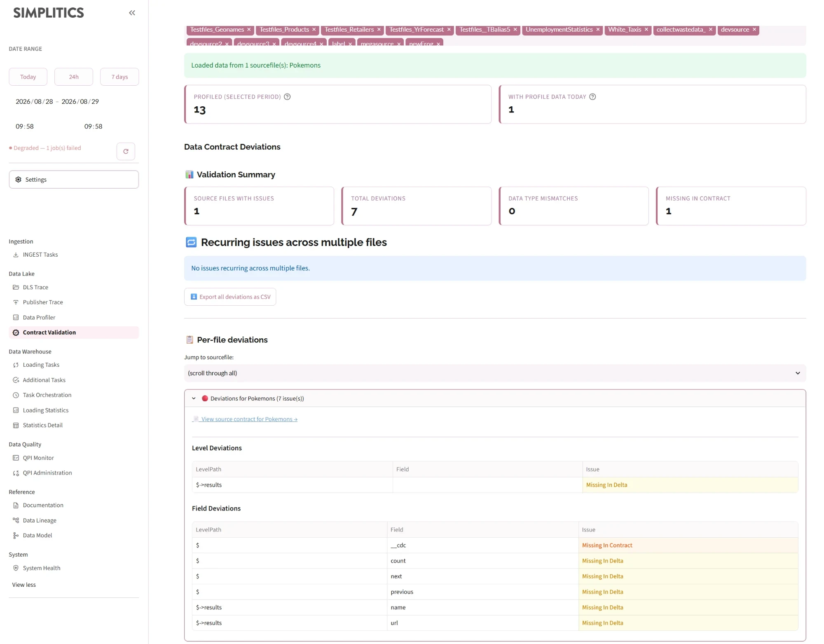
Task: Remove the Testfiles_Retailers tag
Action: 379,30
